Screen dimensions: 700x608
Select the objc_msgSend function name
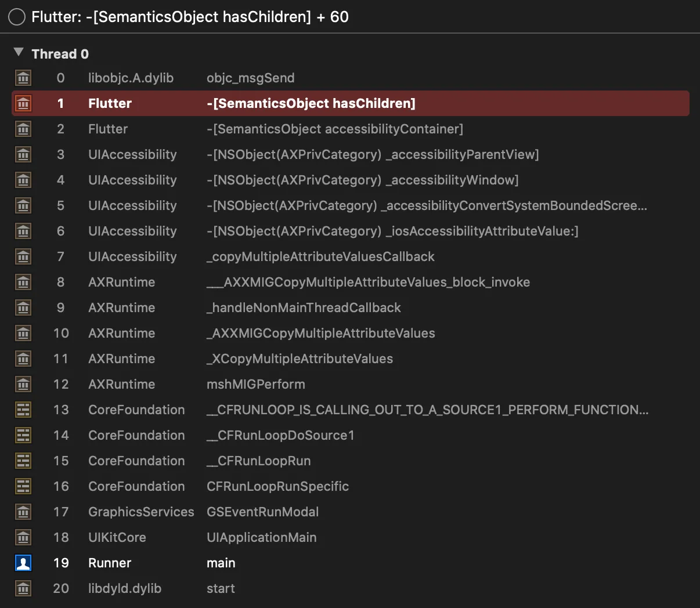point(251,78)
